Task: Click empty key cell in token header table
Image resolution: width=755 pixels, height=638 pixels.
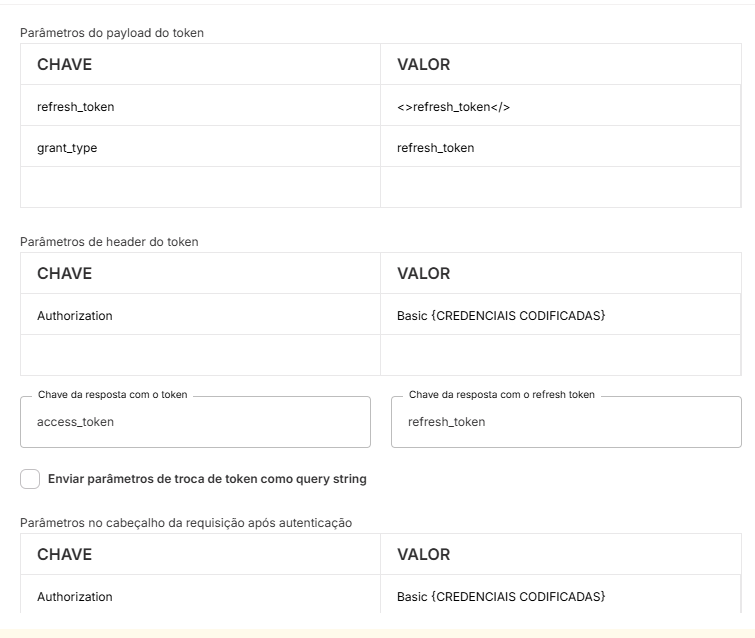Action: 200,355
